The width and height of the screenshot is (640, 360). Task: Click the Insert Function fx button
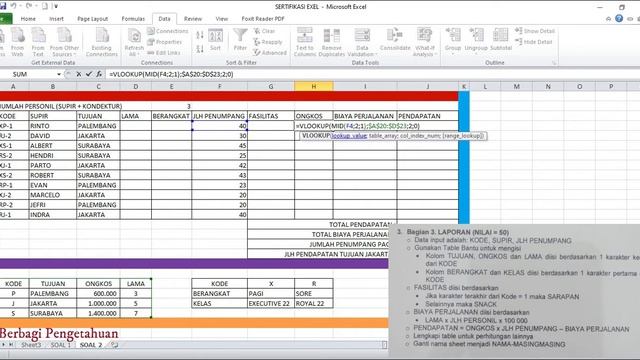[x=99, y=74]
